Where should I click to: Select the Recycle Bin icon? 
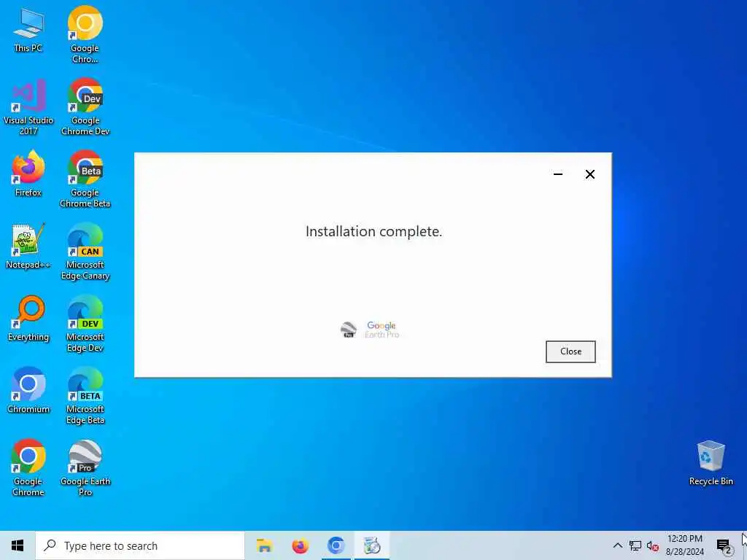tap(711, 463)
